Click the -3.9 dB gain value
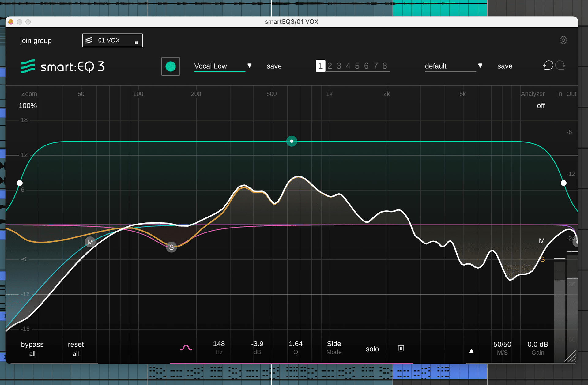This screenshot has width=588, height=385. point(257,344)
